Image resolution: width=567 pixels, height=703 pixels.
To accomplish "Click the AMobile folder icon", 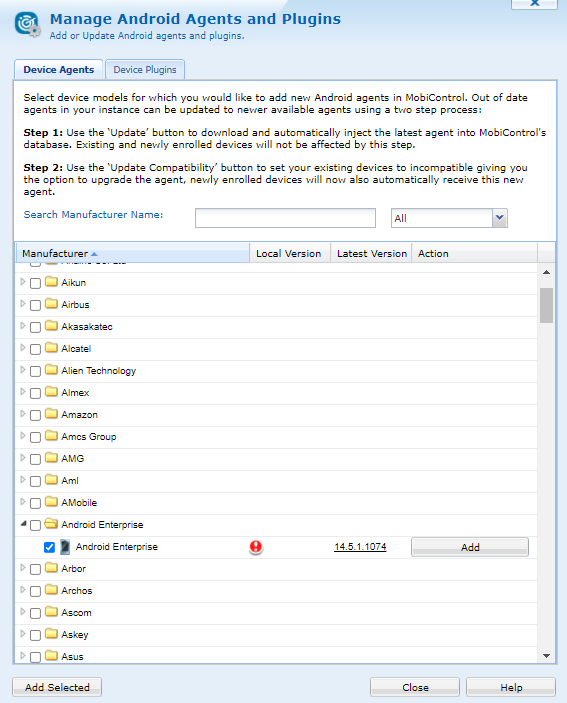I will [52, 502].
